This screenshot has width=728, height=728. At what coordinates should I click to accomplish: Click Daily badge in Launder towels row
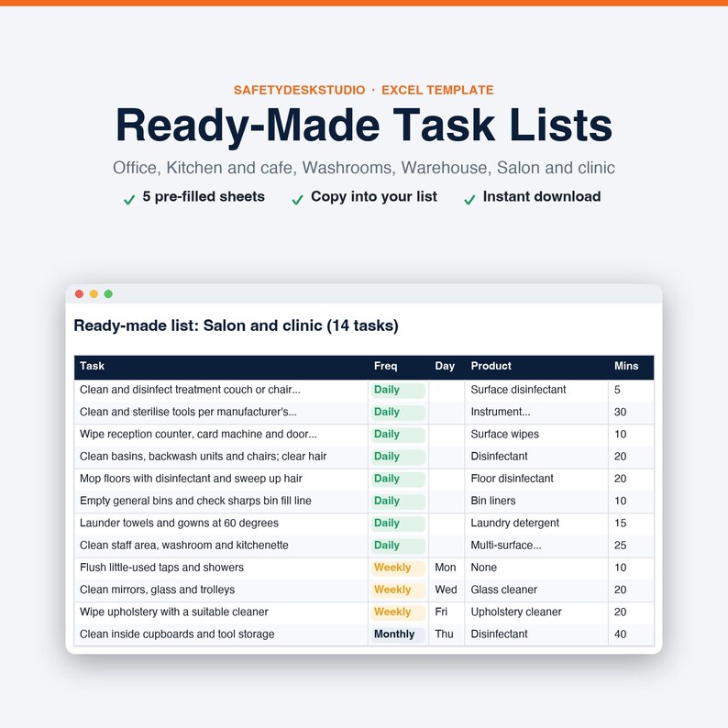pyautogui.click(x=398, y=524)
